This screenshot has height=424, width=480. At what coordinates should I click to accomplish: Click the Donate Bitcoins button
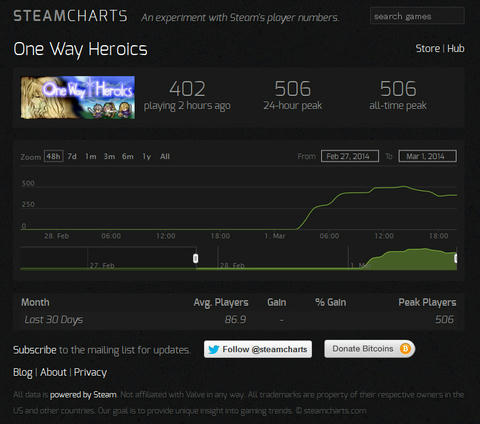tap(370, 349)
